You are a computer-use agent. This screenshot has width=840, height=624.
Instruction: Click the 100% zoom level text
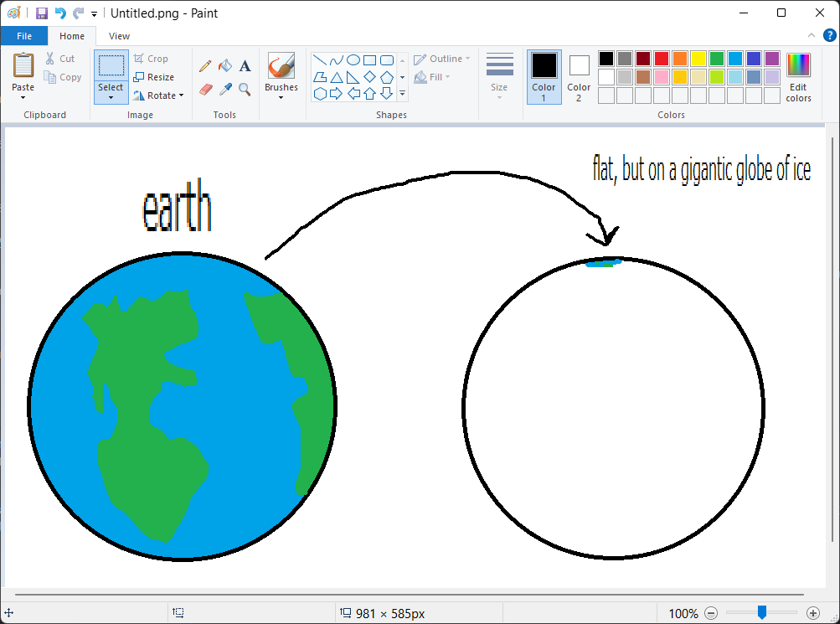[683, 613]
